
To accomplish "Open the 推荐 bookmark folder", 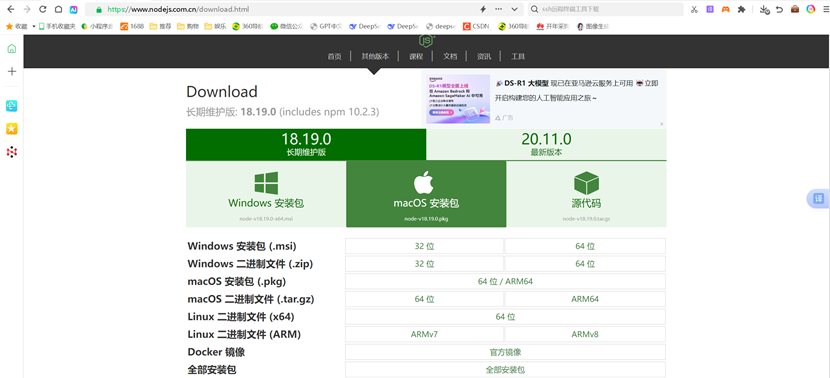I will pos(160,26).
